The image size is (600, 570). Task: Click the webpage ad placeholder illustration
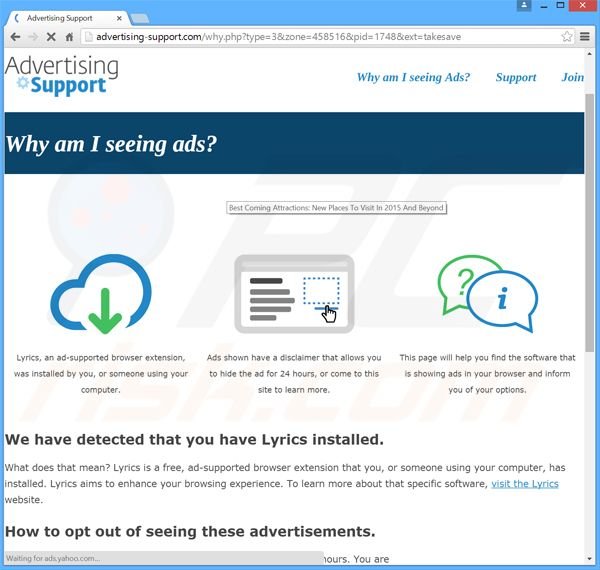(294, 294)
